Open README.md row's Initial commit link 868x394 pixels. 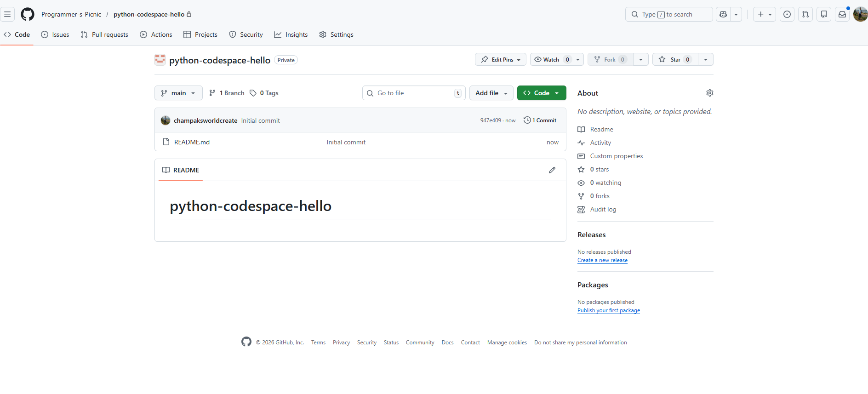click(x=346, y=142)
